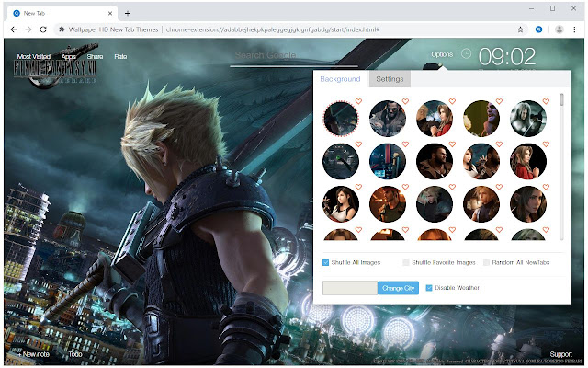Select third-row first Tifa wallpaper thumbnail

pos(341,204)
